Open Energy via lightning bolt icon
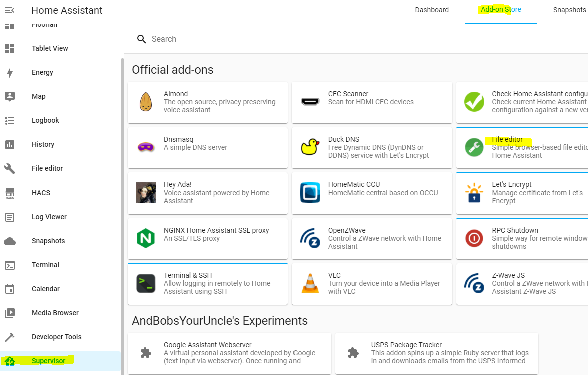588x375 pixels. tap(10, 72)
